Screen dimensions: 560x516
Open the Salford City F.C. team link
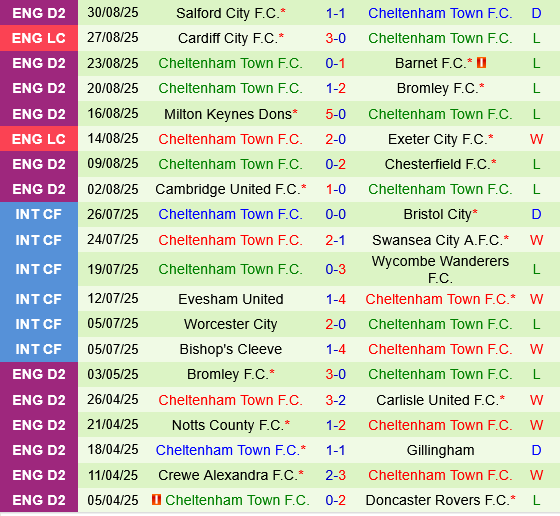230,13
